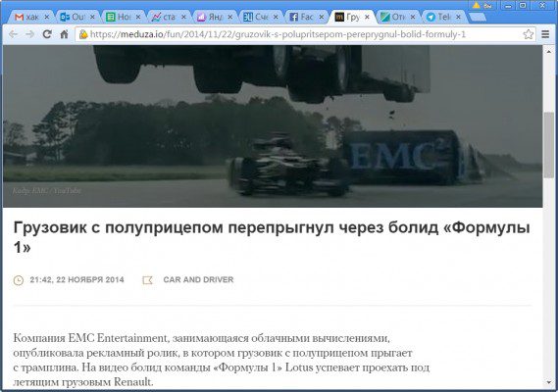Viewport: 558px width, 392px height.
Task: Bookmark this page with the star icon
Action: point(529,34)
